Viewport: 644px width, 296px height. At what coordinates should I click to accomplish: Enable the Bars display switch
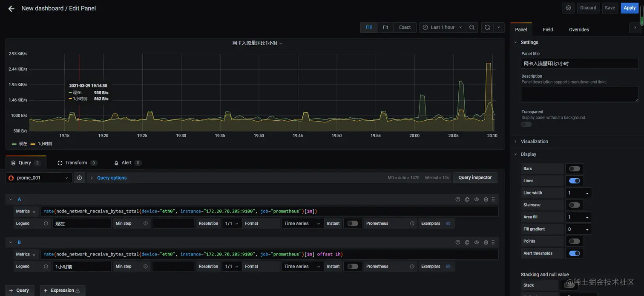click(575, 168)
